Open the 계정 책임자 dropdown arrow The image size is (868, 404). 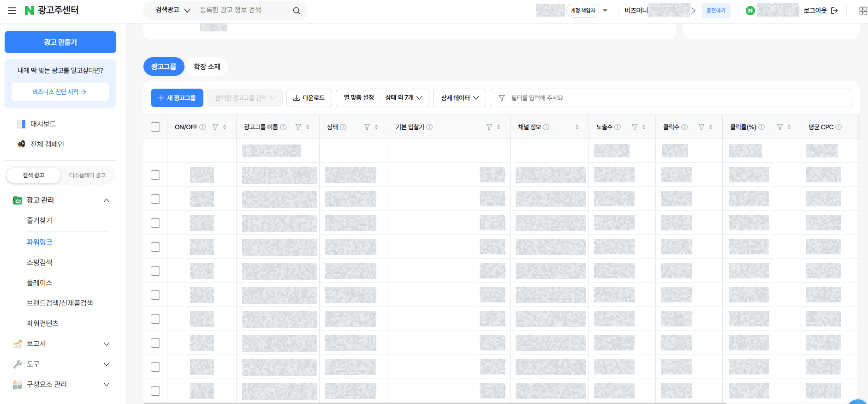tap(605, 11)
